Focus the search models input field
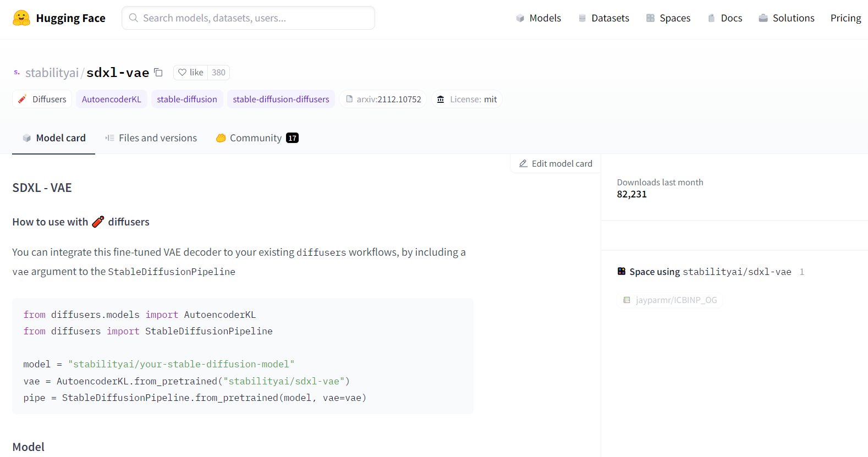868x457 pixels. click(x=253, y=18)
